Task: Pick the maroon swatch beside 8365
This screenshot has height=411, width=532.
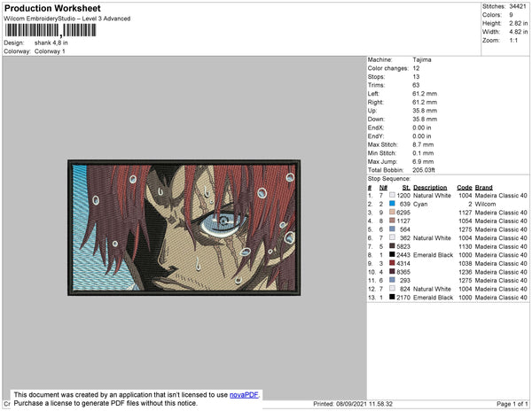Action: click(392, 271)
